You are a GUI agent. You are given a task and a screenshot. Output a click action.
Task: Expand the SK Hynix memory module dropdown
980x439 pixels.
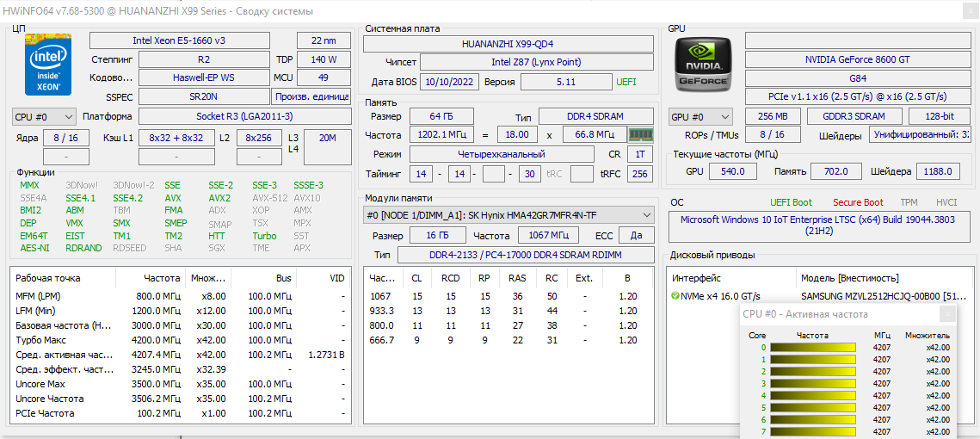508,215
